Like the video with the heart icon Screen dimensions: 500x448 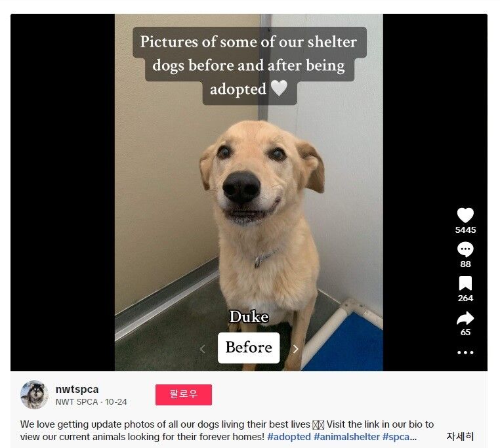pos(465,215)
